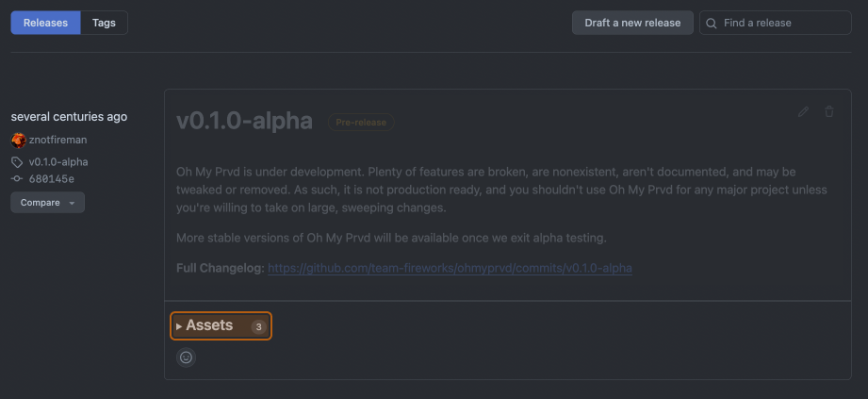868x399 pixels.
Task: Click the Draft a new release button
Action: point(632,23)
